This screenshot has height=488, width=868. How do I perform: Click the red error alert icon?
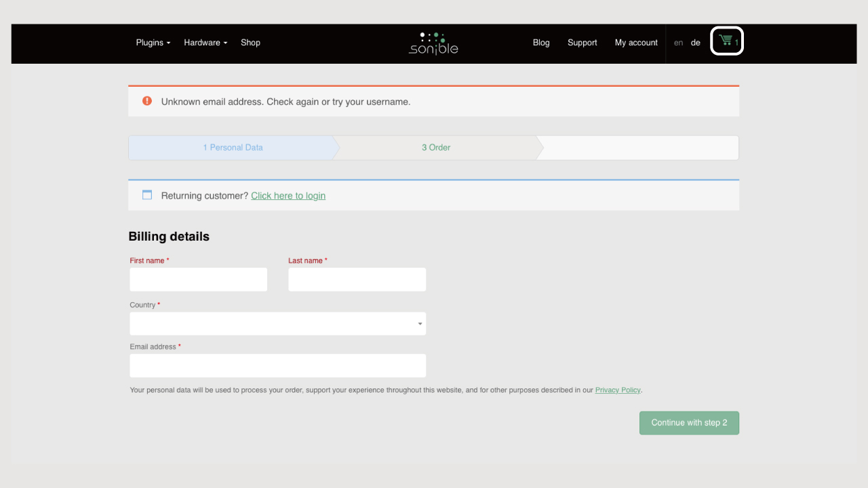[x=147, y=101]
